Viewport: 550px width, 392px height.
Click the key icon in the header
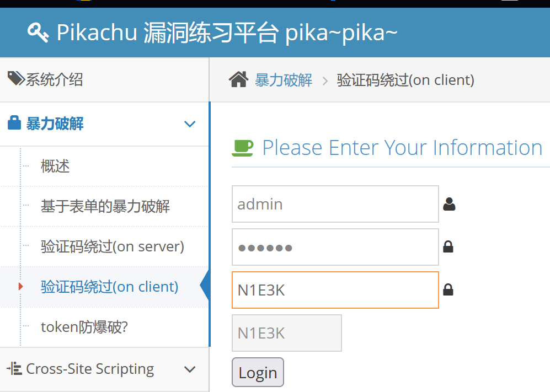pyautogui.click(x=38, y=33)
